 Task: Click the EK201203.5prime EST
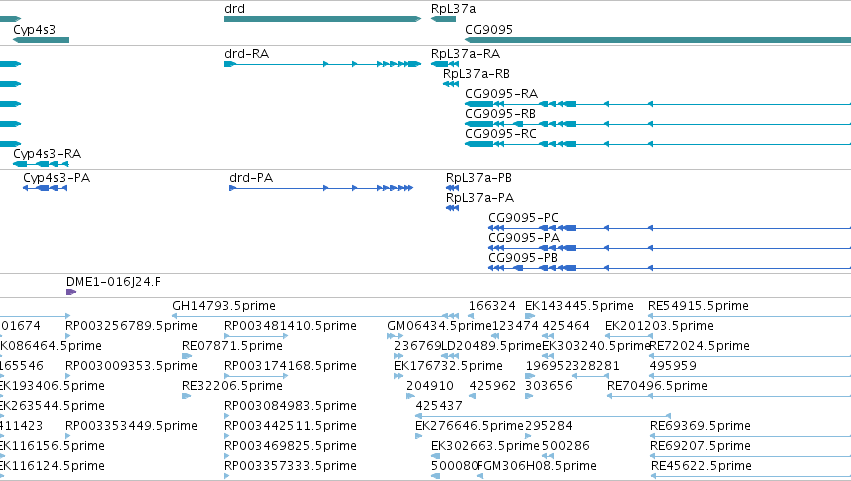[628, 336]
